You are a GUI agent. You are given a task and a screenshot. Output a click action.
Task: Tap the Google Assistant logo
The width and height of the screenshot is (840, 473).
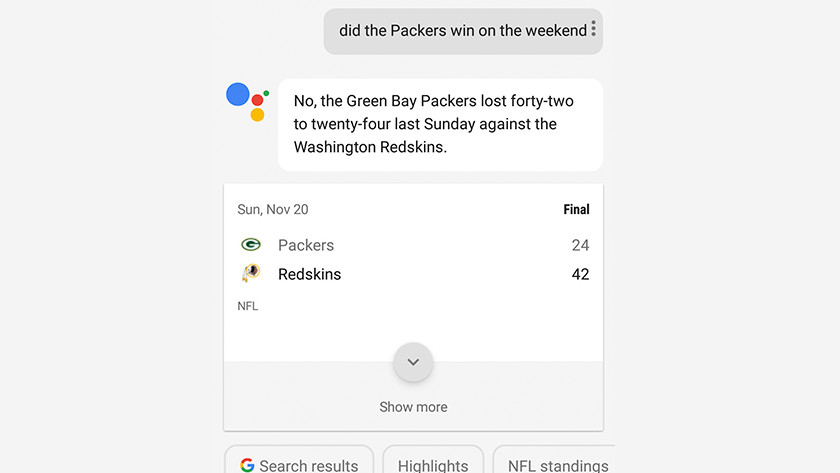click(248, 102)
